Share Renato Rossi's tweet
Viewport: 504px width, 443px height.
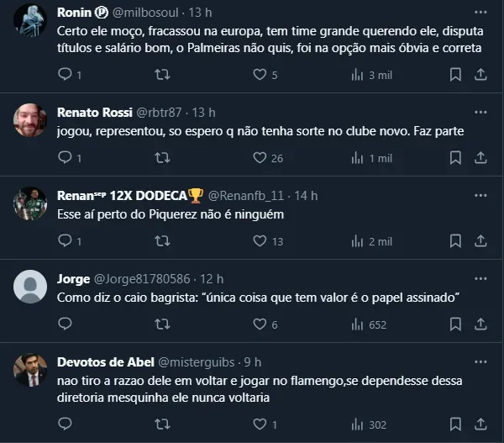point(480,157)
